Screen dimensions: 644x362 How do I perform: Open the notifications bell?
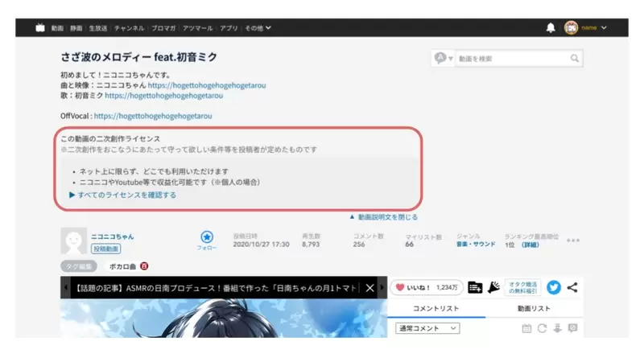[551, 27]
